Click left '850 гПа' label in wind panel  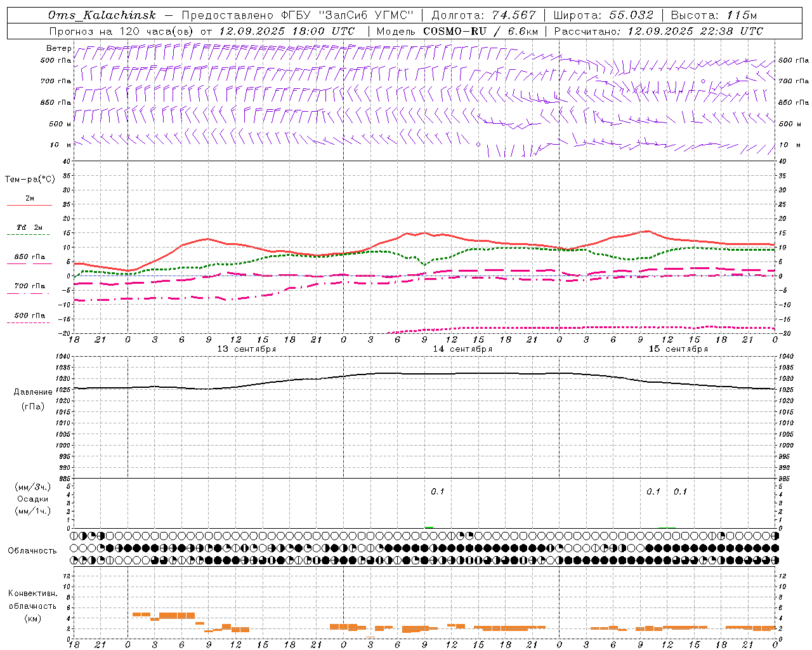(56, 102)
